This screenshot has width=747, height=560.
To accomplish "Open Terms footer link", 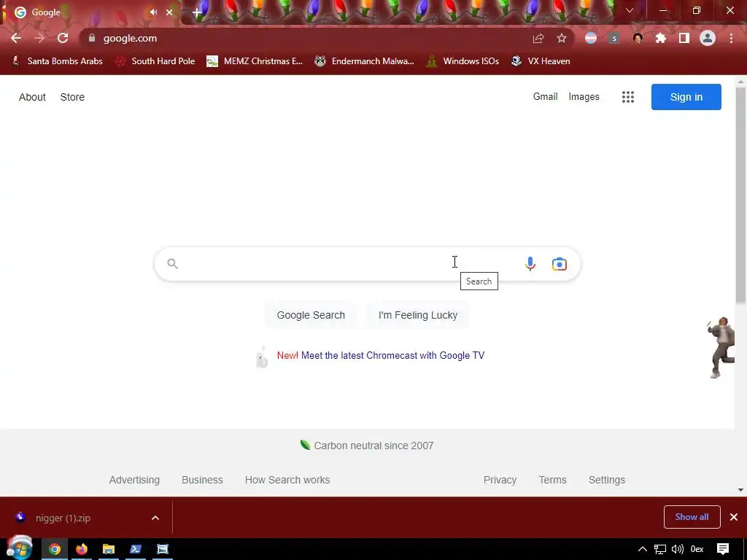I will click(553, 480).
